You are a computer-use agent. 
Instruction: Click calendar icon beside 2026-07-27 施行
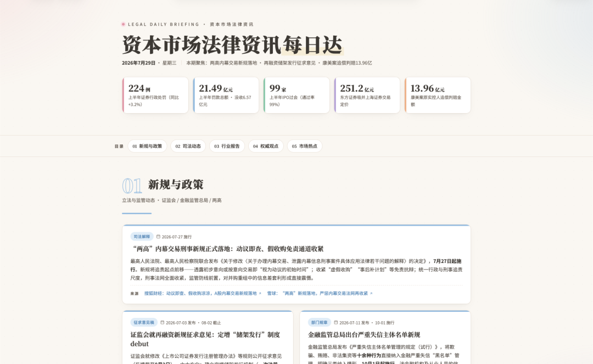[x=158, y=237]
